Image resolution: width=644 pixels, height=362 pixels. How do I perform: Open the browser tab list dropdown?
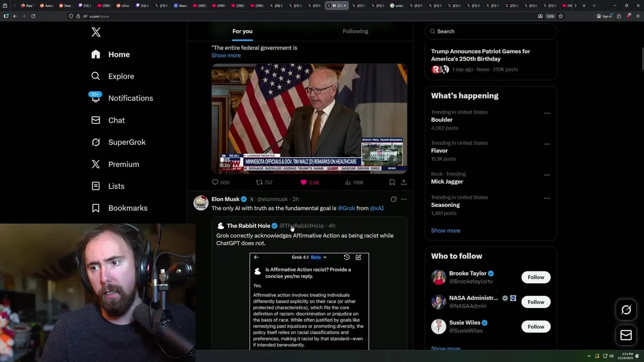(x=594, y=6)
